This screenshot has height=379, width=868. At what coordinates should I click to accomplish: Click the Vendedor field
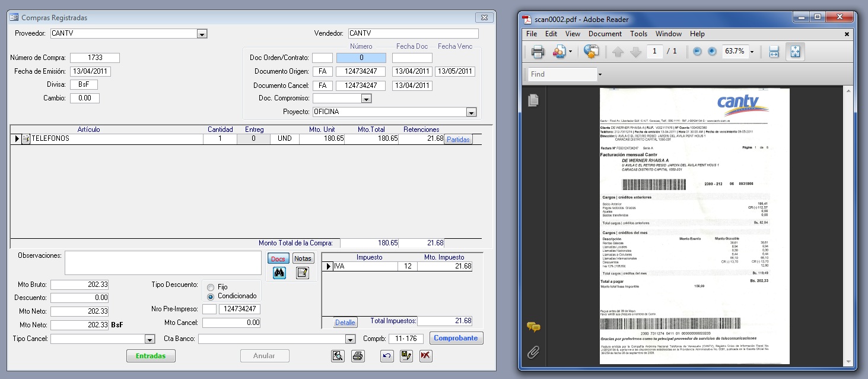click(x=413, y=33)
